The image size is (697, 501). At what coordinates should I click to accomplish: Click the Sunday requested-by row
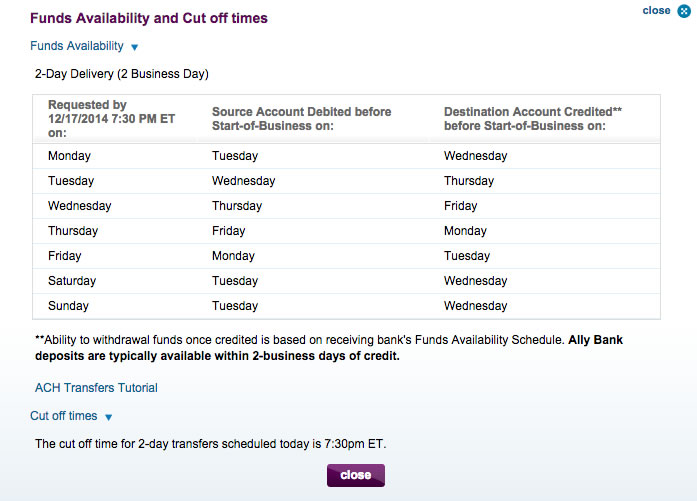[346, 306]
